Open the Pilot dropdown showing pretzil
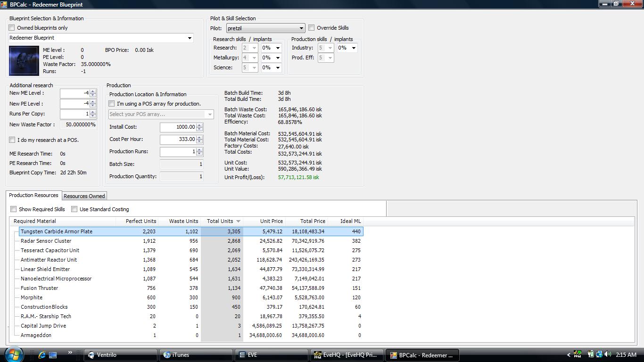644x362 pixels. pyautogui.click(x=265, y=28)
